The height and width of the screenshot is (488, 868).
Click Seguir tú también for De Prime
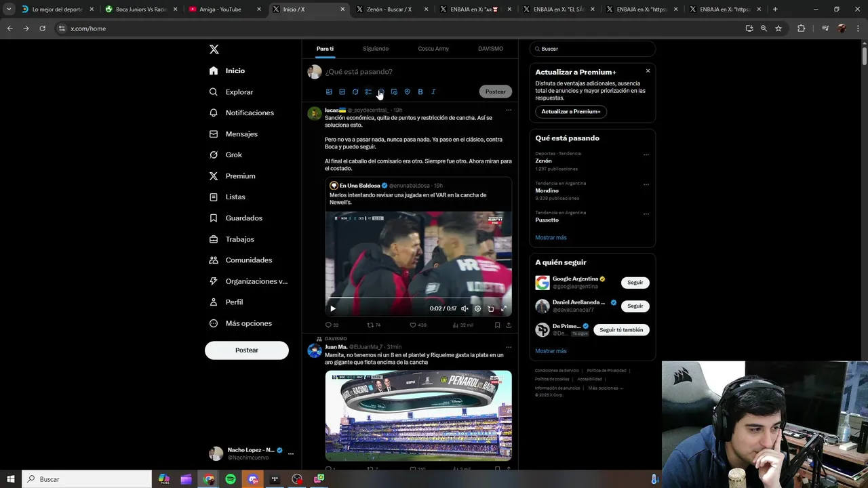click(621, 330)
